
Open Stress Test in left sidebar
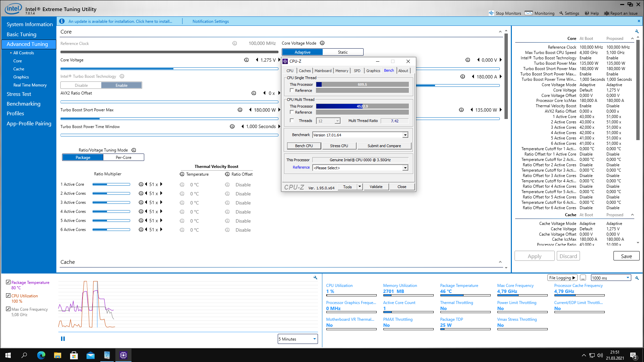click(x=19, y=94)
